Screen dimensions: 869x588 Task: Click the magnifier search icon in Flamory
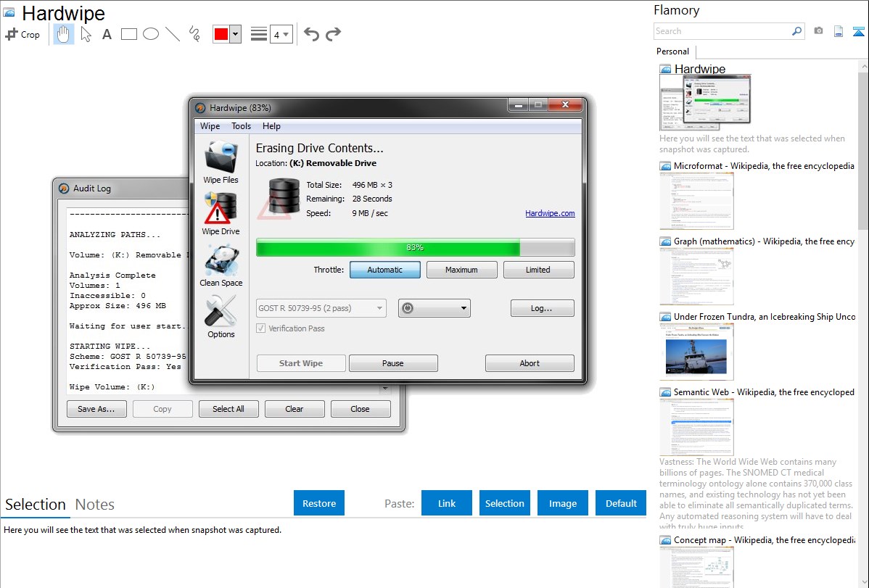click(x=796, y=31)
